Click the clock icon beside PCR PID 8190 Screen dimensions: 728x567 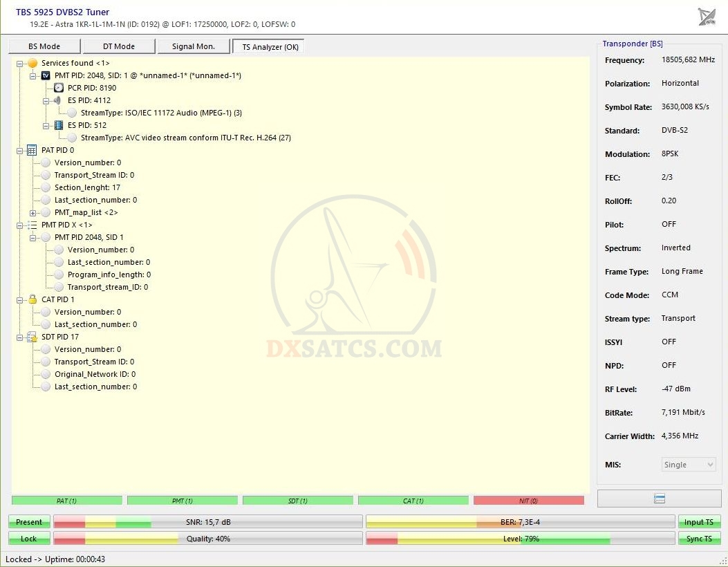59,88
